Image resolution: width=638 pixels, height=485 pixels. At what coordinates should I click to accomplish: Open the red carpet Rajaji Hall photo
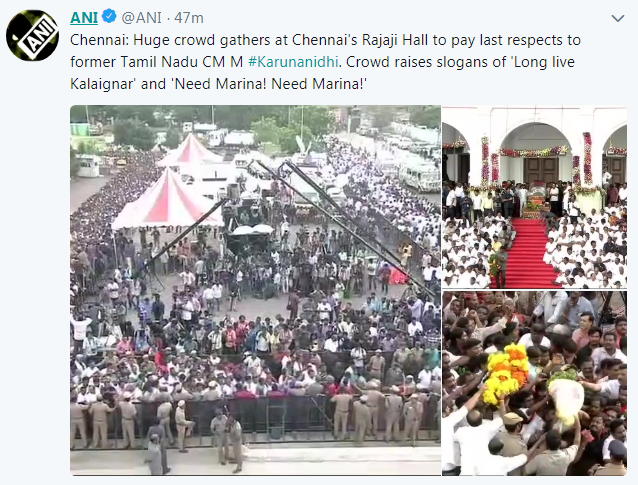534,197
